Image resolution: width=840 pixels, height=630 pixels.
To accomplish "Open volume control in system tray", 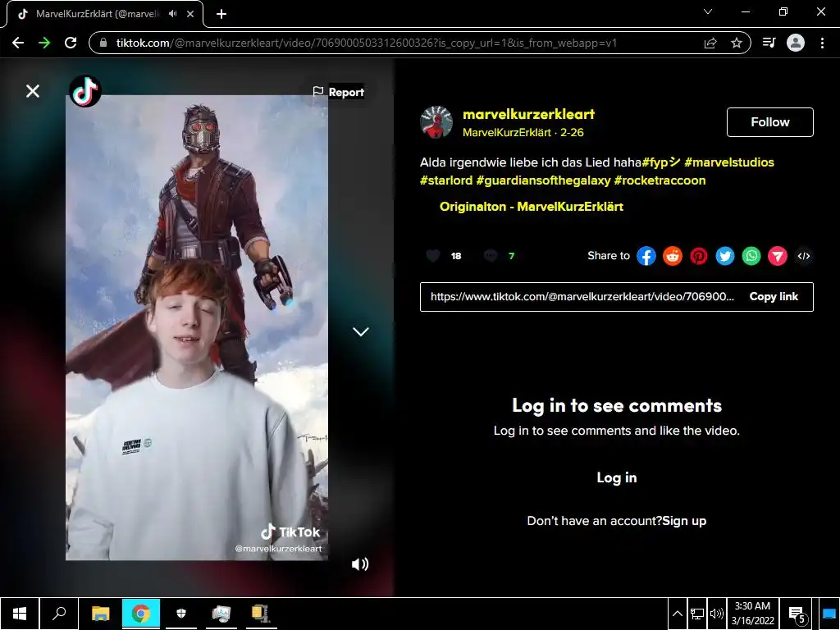I will pos(717,614).
